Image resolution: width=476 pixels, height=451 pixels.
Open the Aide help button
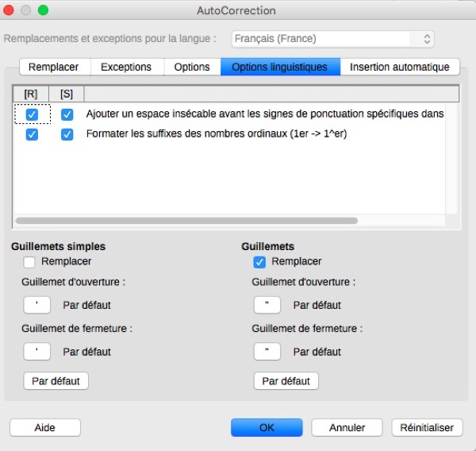[x=45, y=427]
